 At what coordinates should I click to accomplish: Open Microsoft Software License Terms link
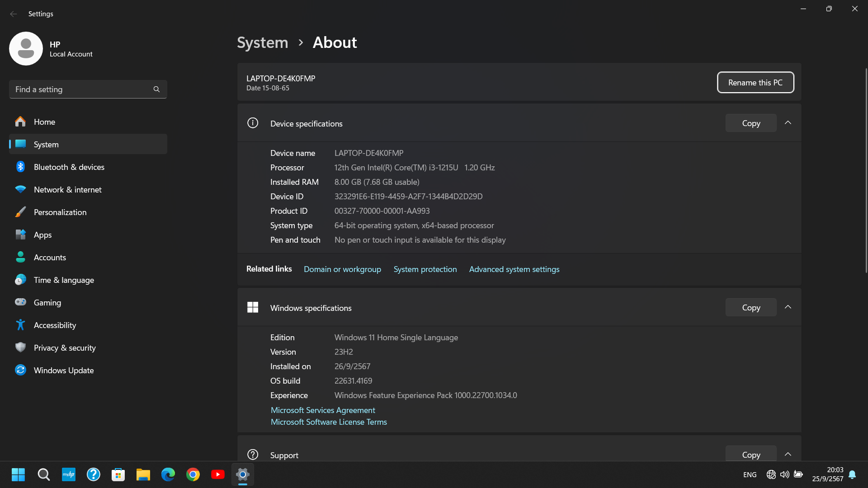coord(329,422)
